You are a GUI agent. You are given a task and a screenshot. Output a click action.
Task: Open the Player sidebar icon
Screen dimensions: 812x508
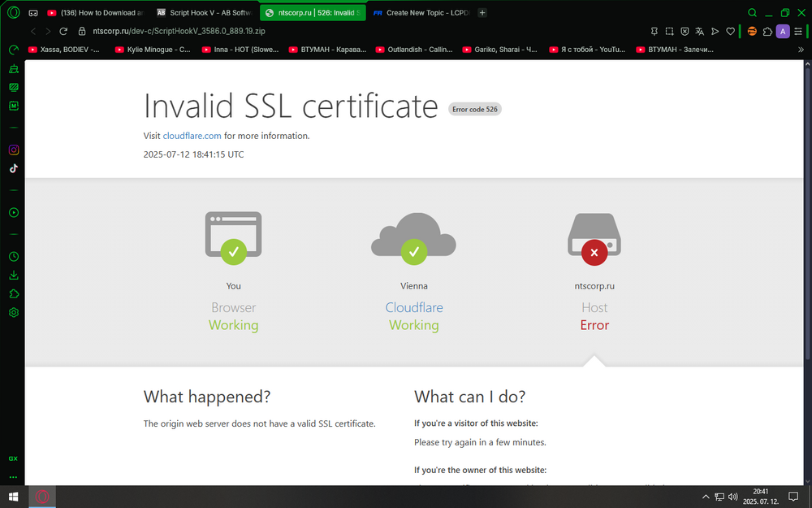pyautogui.click(x=14, y=212)
